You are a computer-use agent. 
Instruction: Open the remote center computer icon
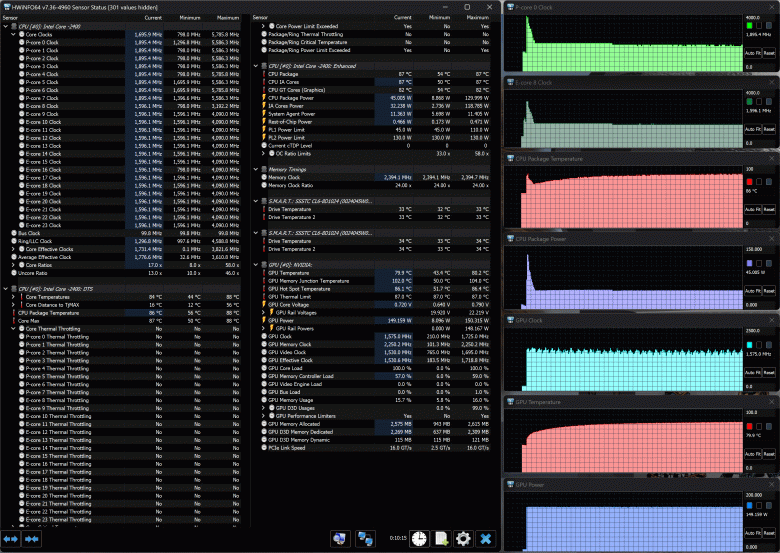(x=340, y=539)
